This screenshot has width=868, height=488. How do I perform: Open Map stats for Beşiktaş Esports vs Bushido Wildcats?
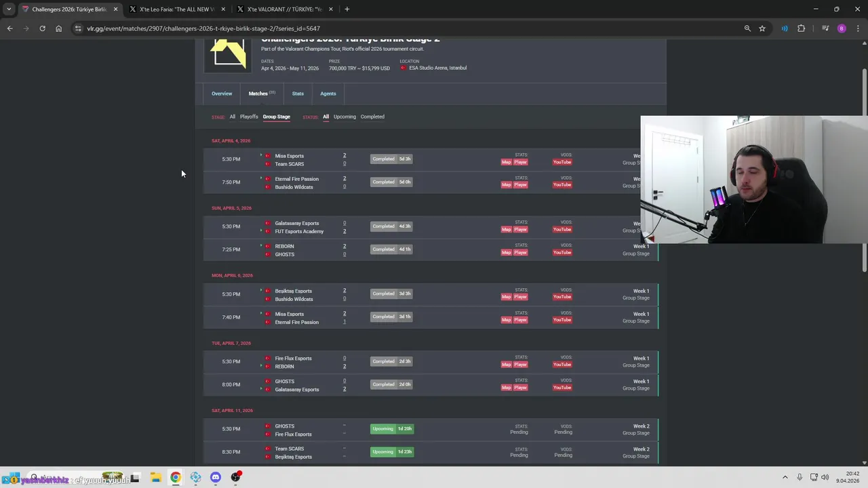pyautogui.click(x=506, y=297)
